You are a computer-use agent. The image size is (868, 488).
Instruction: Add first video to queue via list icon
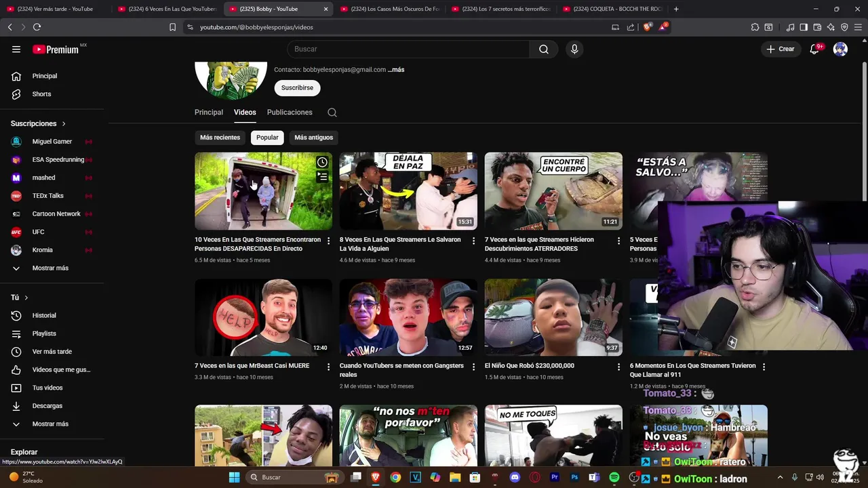[322, 177]
